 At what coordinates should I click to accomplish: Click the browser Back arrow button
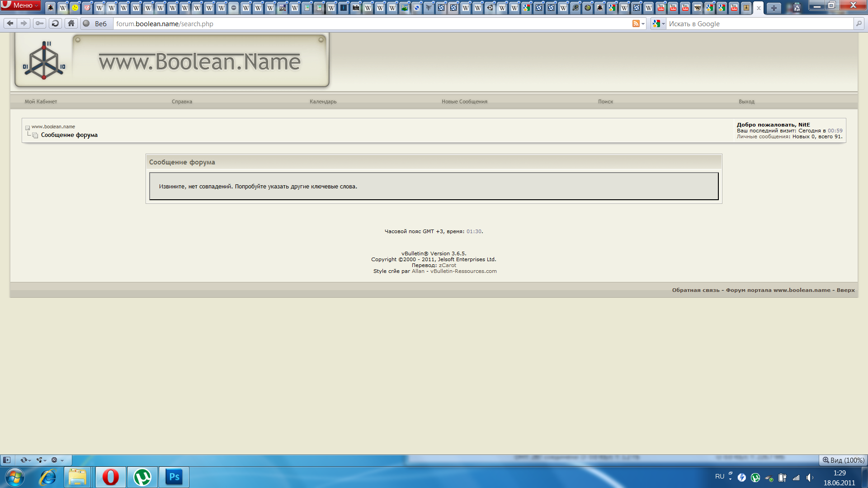pos(10,23)
